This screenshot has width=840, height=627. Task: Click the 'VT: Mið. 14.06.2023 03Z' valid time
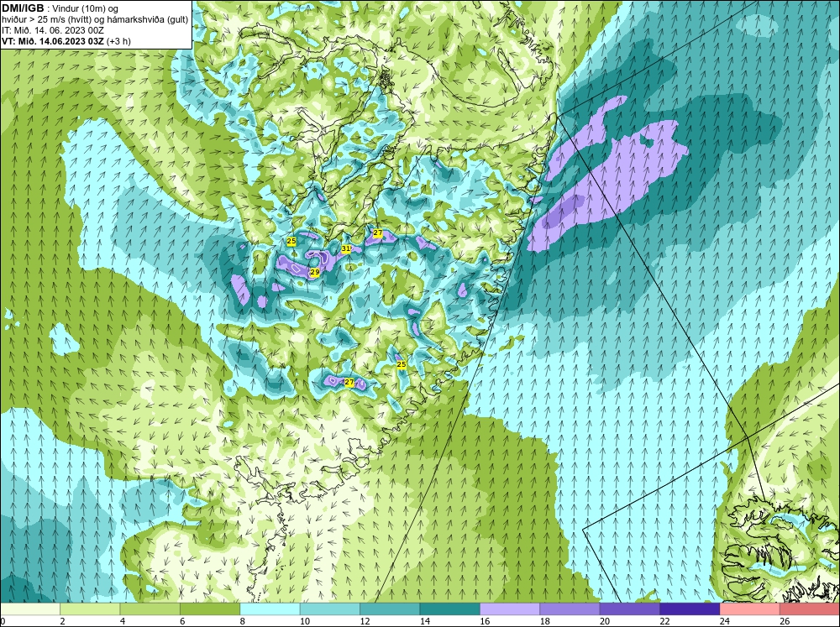(52, 41)
